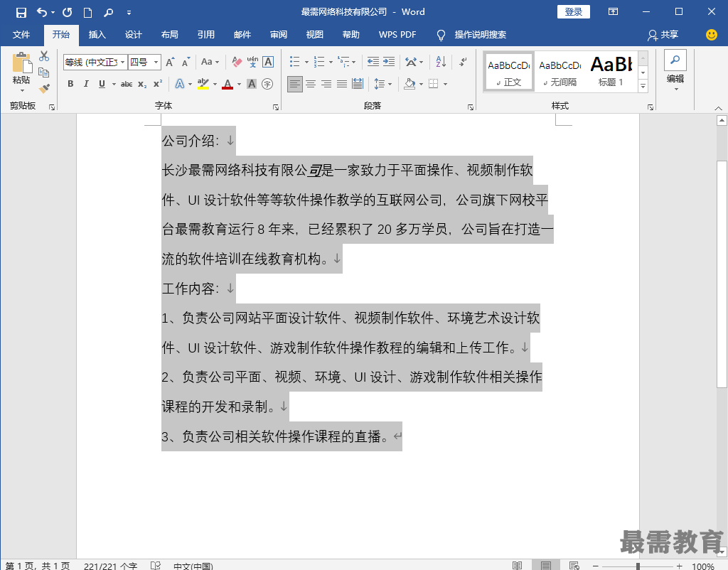Viewport: 728px width, 570px height.
Task: Apply distributed alignment to the paragraph
Action: 358,84
